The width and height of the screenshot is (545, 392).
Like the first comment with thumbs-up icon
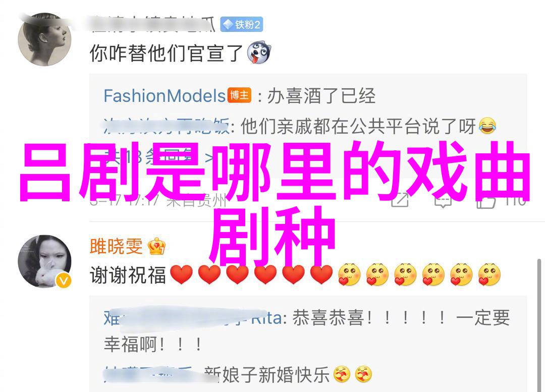click(486, 200)
